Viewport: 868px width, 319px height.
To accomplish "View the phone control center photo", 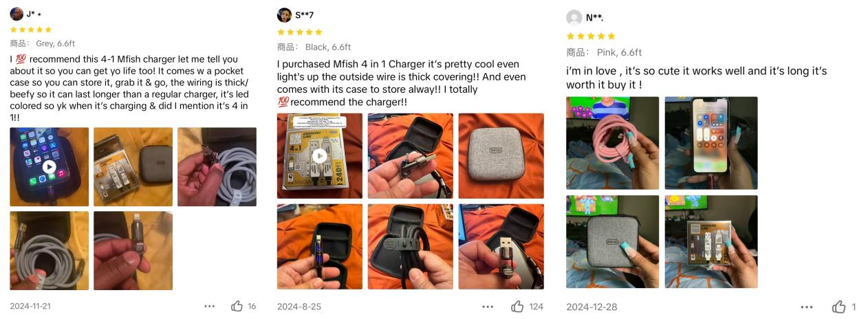I will (x=711, y=143).
